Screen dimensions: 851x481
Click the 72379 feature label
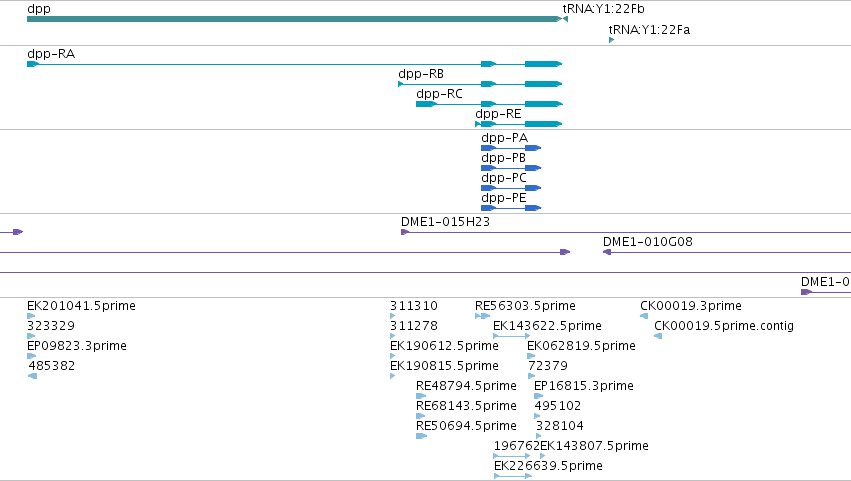point(548,366)
